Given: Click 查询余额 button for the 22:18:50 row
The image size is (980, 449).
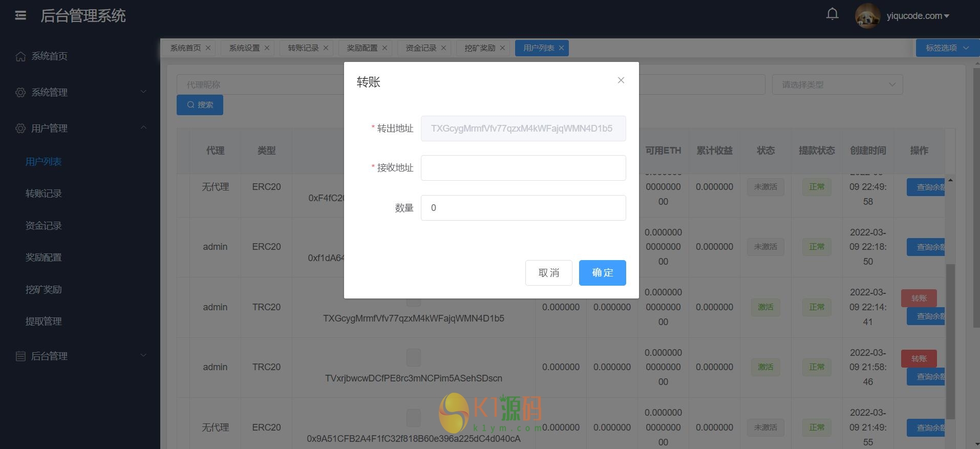Looking at the screenshot, I should click(926, 247).
